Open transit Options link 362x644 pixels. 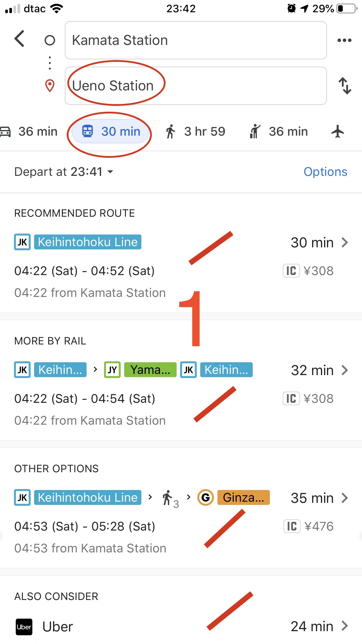325,172
